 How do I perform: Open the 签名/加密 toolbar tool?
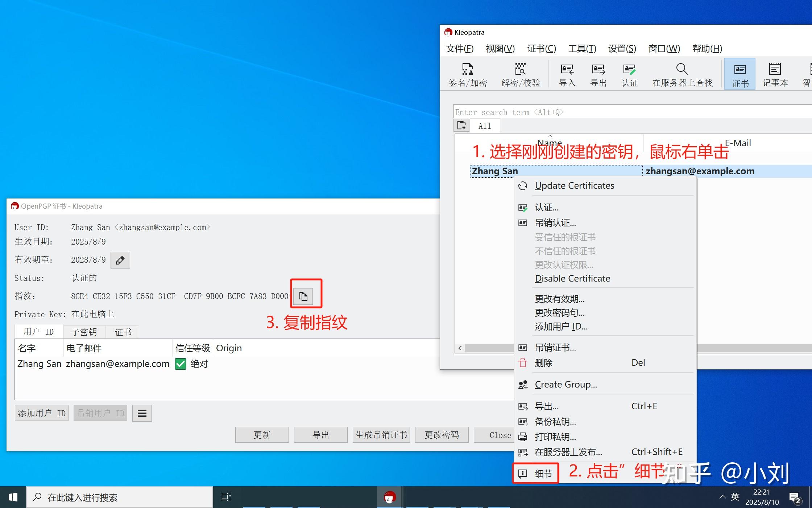point(467,74)
